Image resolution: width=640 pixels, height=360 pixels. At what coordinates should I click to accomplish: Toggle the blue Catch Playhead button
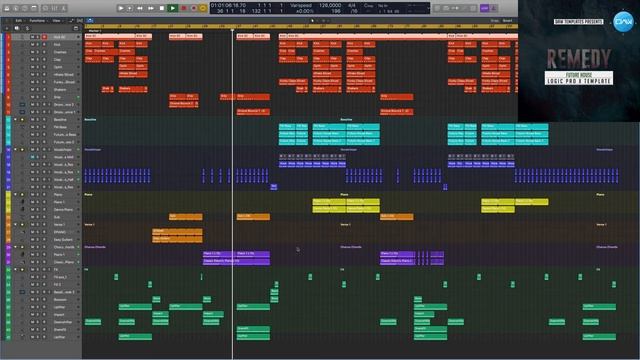click(x=90, y=20)
